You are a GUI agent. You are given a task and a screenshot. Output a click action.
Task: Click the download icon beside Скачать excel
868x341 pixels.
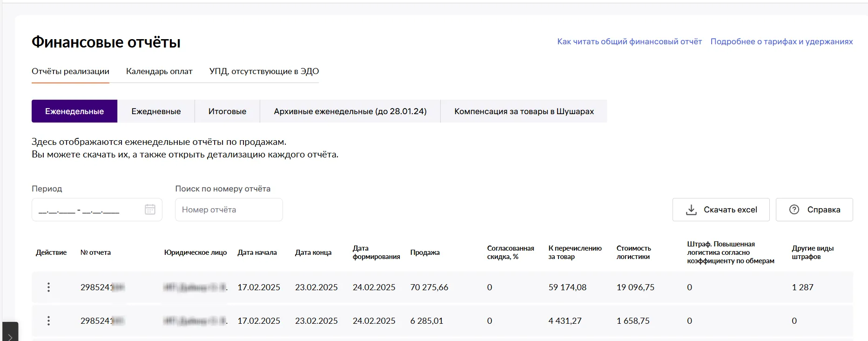click(x=691, y=210)
